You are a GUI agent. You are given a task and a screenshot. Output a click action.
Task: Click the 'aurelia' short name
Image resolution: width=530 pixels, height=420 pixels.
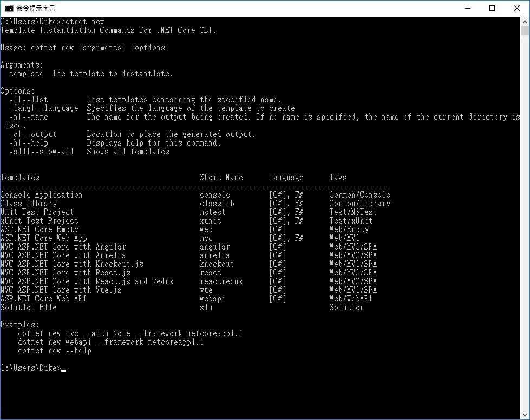(214, 255)
